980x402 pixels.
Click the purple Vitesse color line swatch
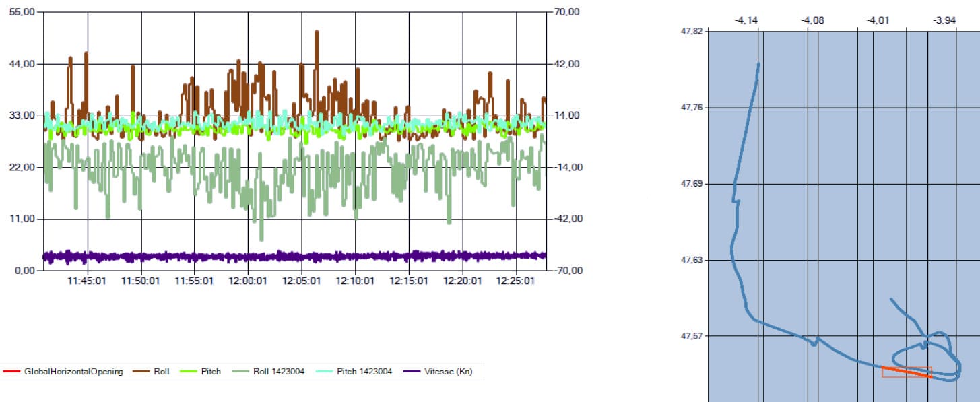(411, 371)
